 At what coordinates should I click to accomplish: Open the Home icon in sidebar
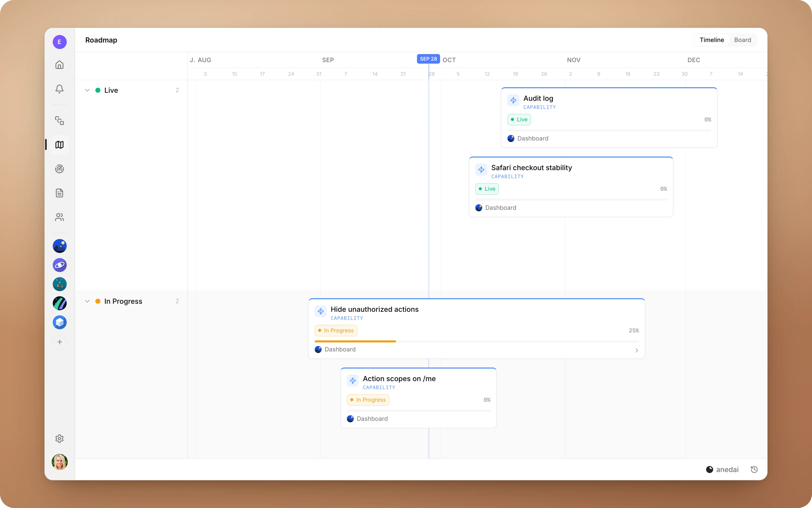coord(59,65)
